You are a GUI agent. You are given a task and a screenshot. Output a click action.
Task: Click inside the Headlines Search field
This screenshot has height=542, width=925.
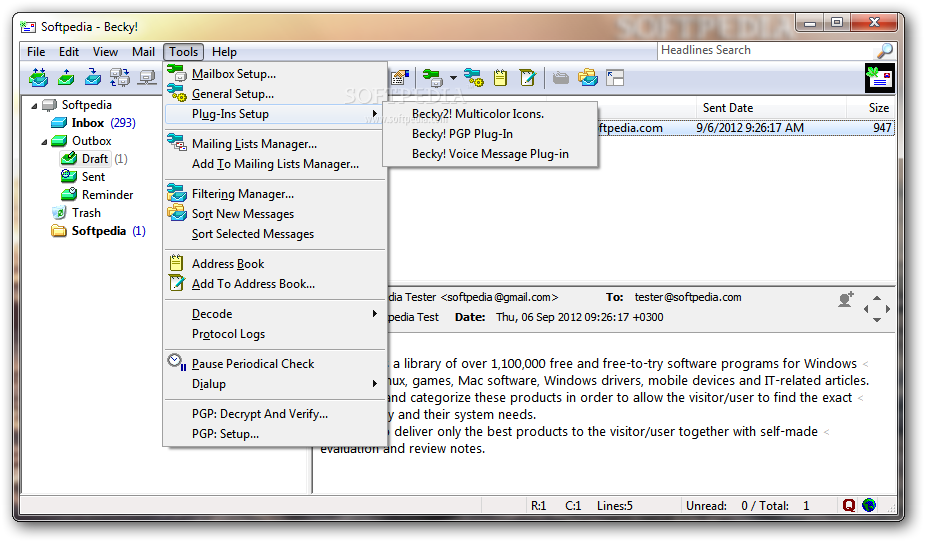point(767,51)
